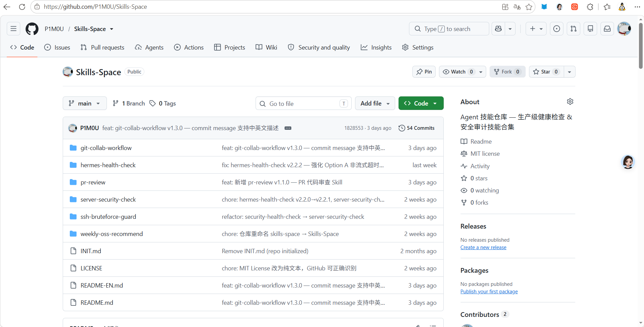Open the green Code dropdown
Screen dimensions: 644x327
pos(421,103)
